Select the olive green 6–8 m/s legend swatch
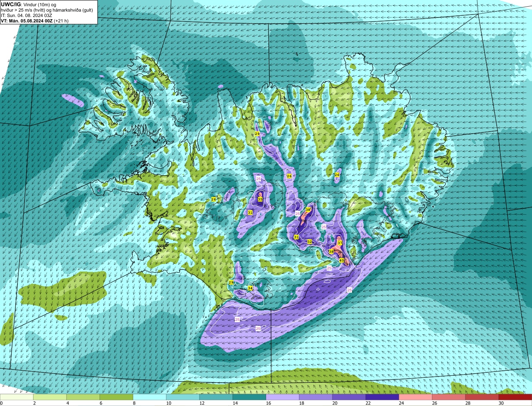This screenshot has width=532, height=406. click(116, 397)
